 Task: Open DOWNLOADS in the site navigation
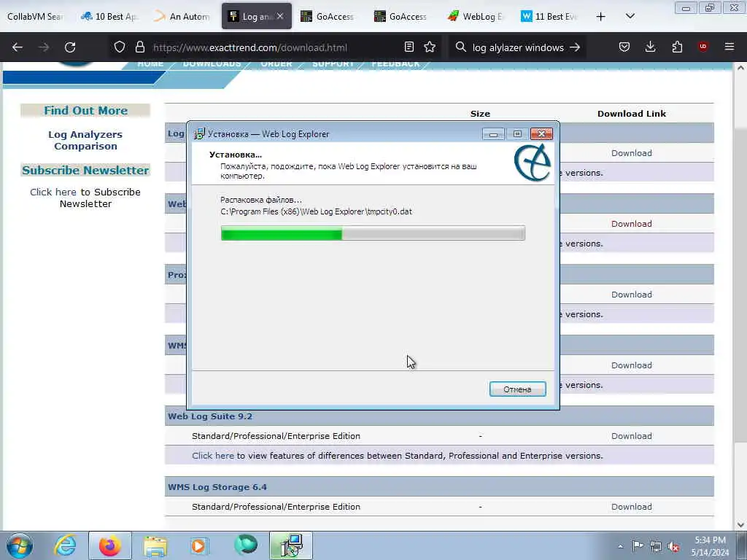212,64
